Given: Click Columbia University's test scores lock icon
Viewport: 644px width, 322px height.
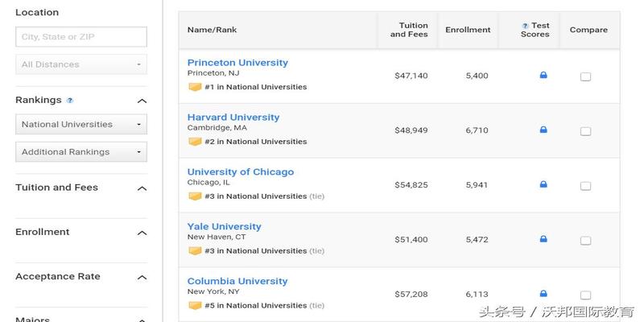Looking at the screenshot, I should pyautogui.click(x=543, y=294).
